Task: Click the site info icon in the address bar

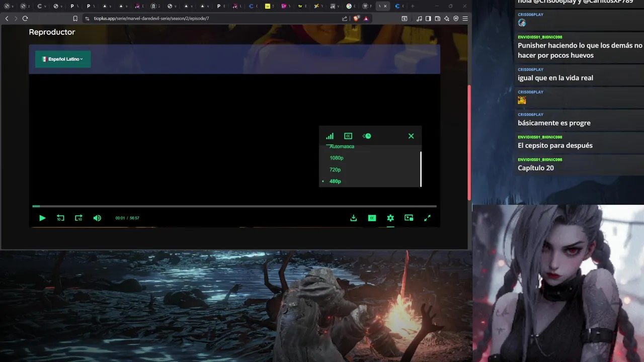Action: click(x=87, y=19)
